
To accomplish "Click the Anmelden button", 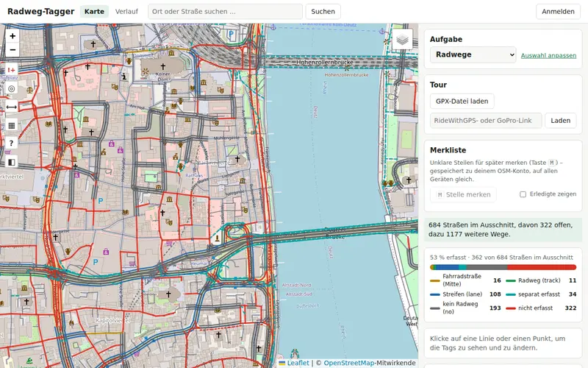I will tap(558, 12).
